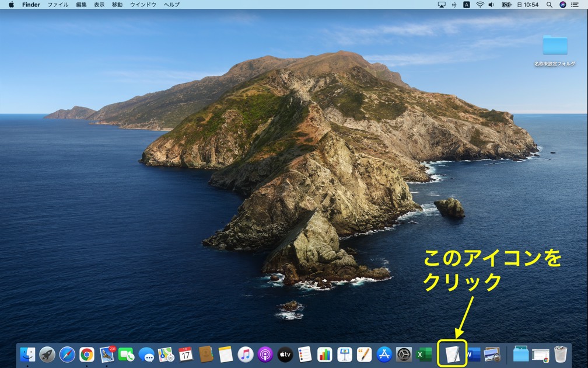
Task: Launch Safari from the Dock
Action: [x=67, y=354]
